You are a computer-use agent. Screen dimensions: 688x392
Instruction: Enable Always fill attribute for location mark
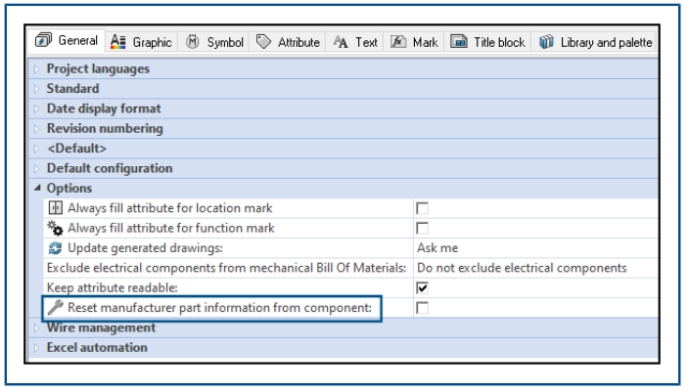point(422,208)
